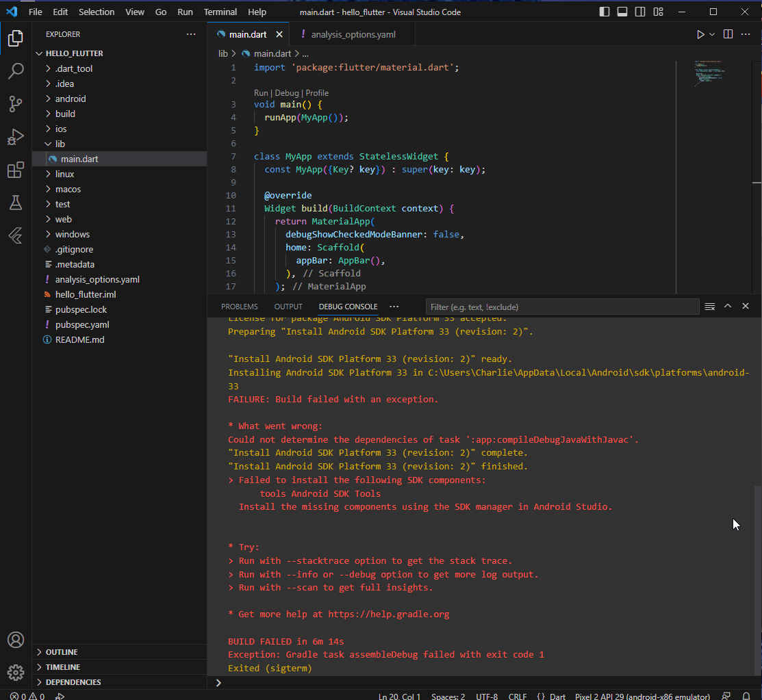This screenshot has height=700, width=762.
Task: Click the Run code lens above main()
Action: [261, 93]
